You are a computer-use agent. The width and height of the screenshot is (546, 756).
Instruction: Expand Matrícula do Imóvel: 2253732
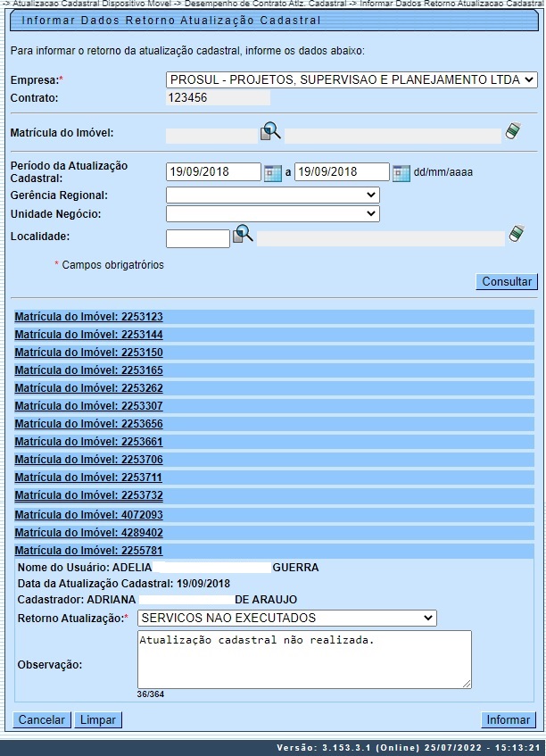[88, 495]
